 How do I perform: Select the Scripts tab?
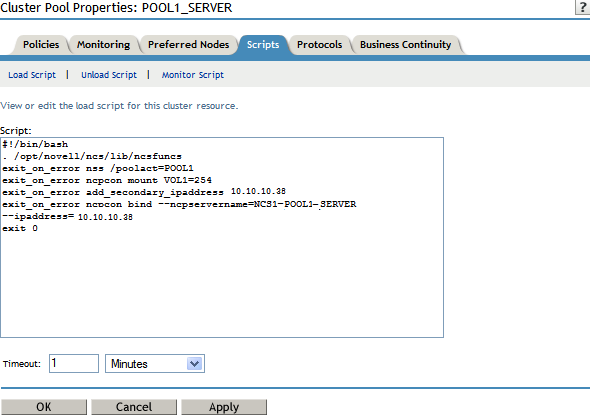(263, 45)
